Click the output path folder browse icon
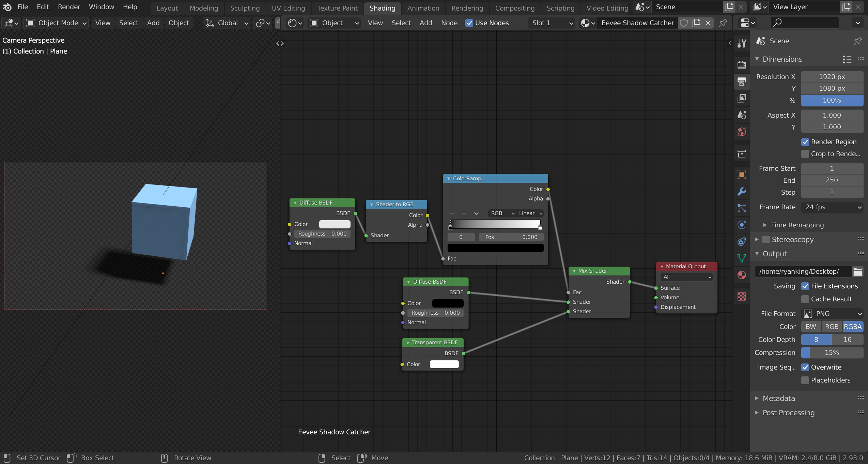This screenshot has height=464, width=868. (857, 272)
